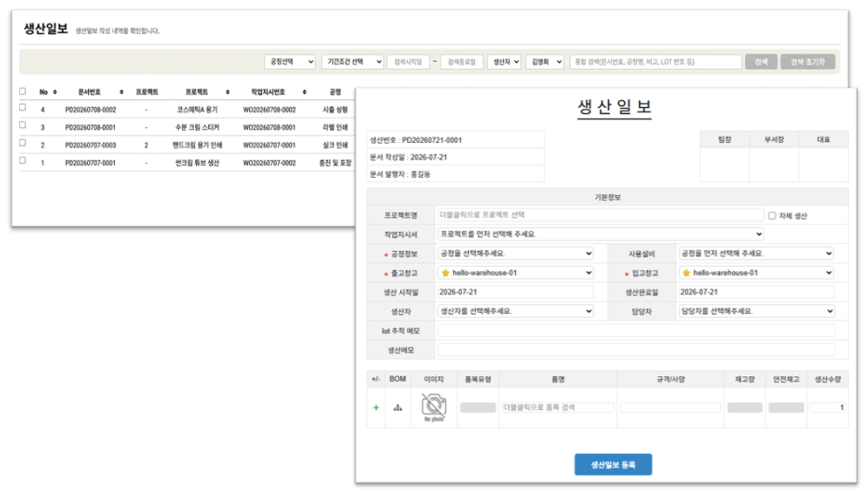This screenshot has width=868, height=493.
Task: Click the 프로젝트명 project selection field
Action: pos(600,214)
